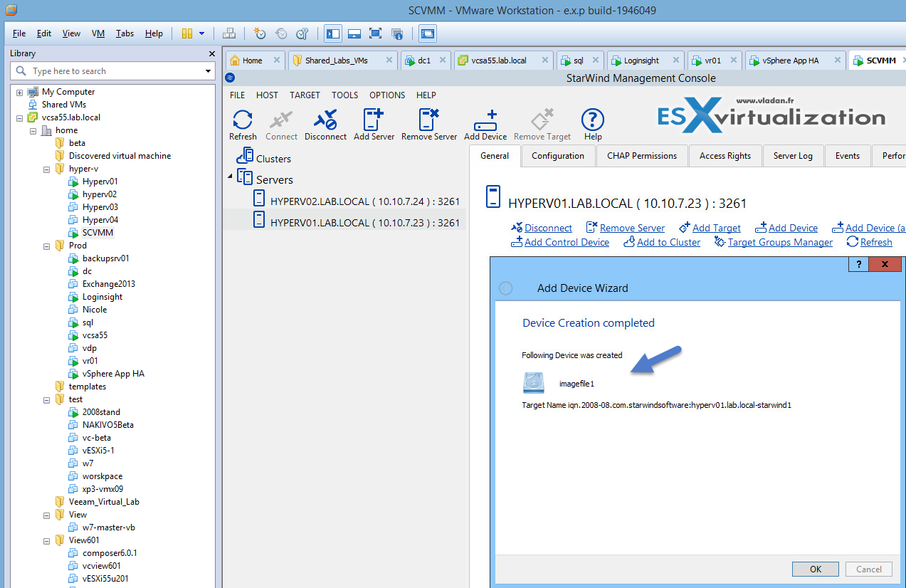The width and height of the screenshot is (906, 588).
Task: Switch to the Configuration tab
Action: pyautogui.click(x=558, y=156)
